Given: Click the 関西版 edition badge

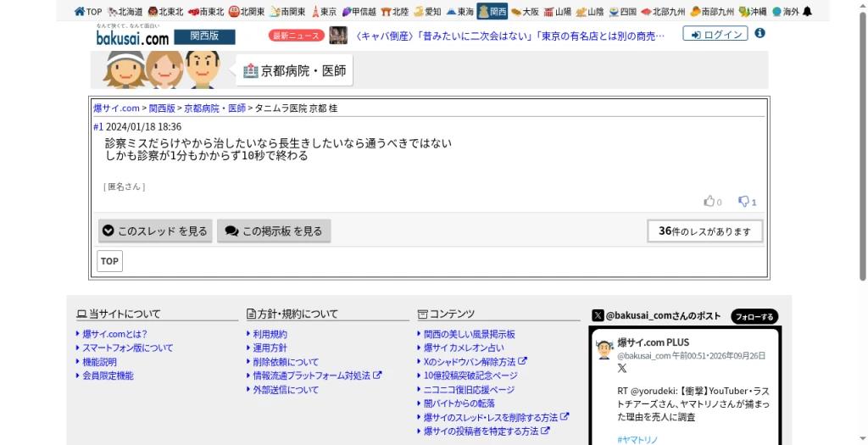Looking at the screenshot, I should click(x=204, y=36).
